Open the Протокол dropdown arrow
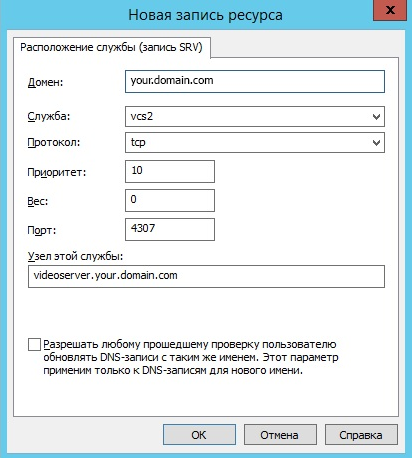This screenshot has width=412, height=458. click(x=376, y=143)
